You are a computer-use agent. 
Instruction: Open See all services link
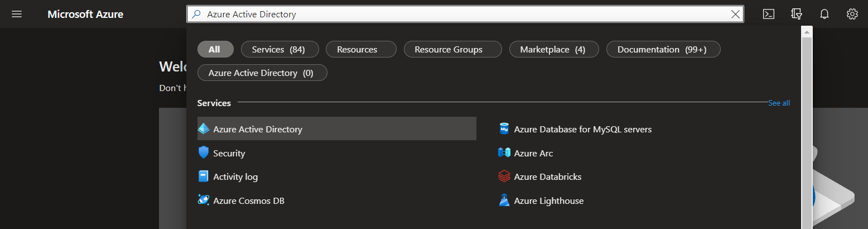779,103
